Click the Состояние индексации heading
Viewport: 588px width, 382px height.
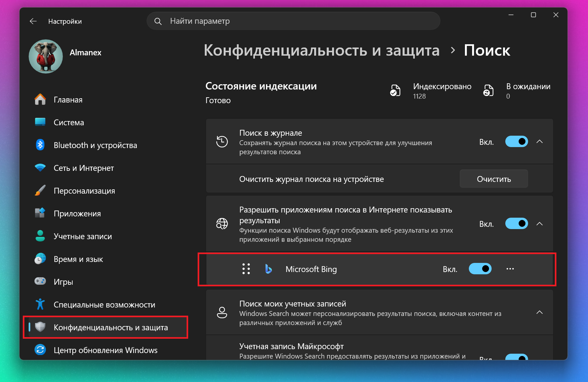coord(261,86)
